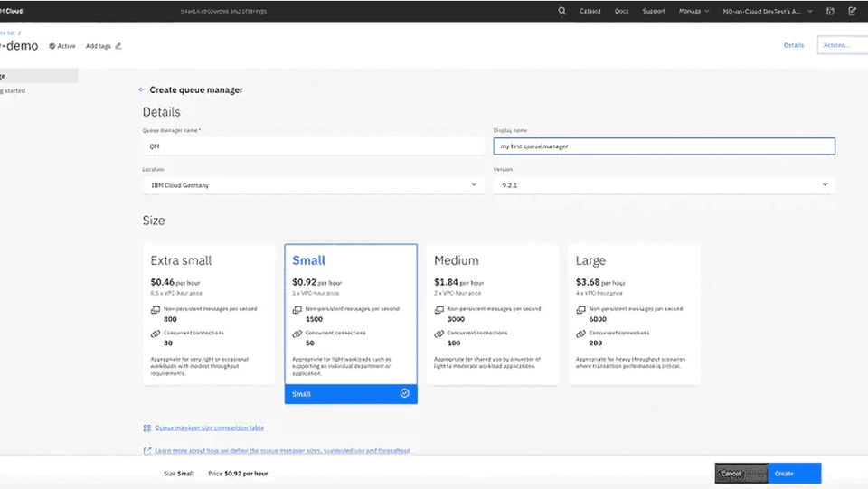Screen dimensions: 868x489
Task: Click the Extra small messages per second icon
Action: pyautogui.click(x=156, y=310)
